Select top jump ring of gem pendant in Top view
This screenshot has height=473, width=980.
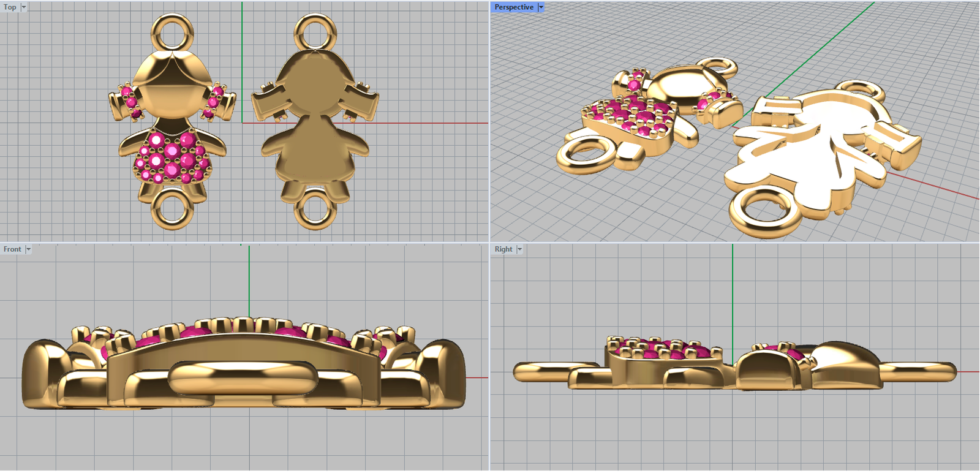(x=172, y=31)
